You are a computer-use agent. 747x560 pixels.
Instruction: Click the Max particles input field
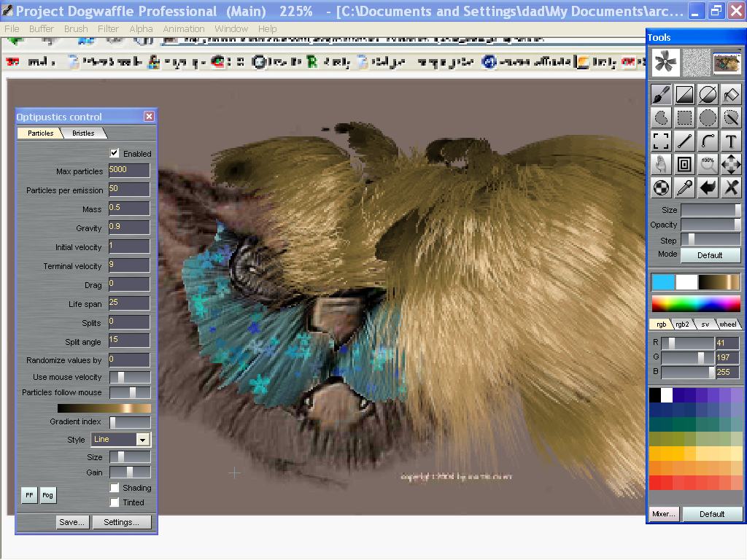tap(129, 170)
